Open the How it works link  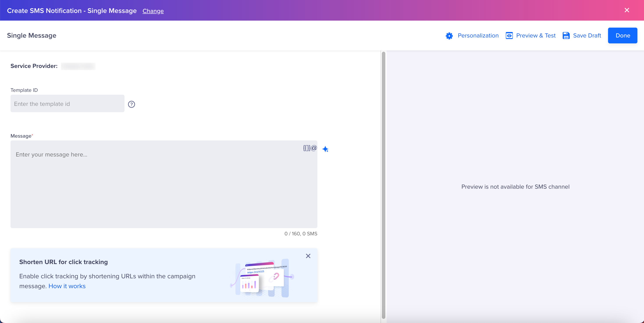67,286
